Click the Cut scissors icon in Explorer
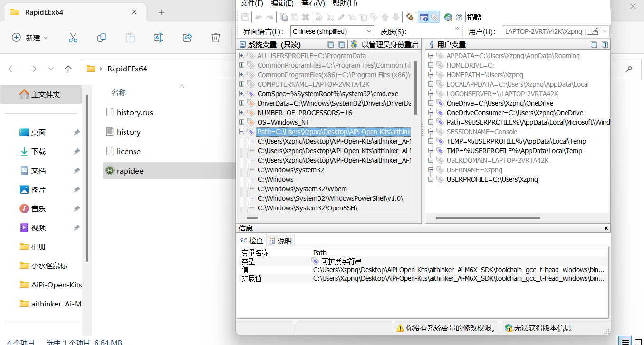Viewport: 644px width, 345px height. 73,38
